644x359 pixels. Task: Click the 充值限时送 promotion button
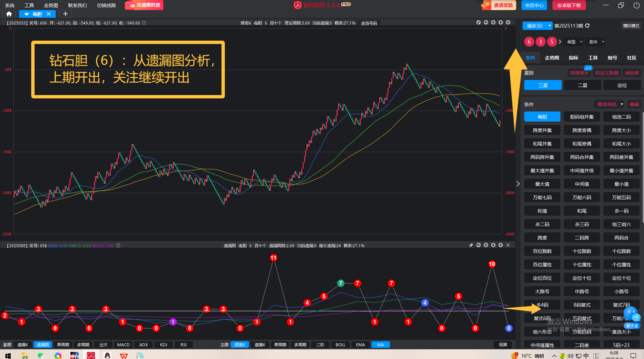(x=144, y=5)
